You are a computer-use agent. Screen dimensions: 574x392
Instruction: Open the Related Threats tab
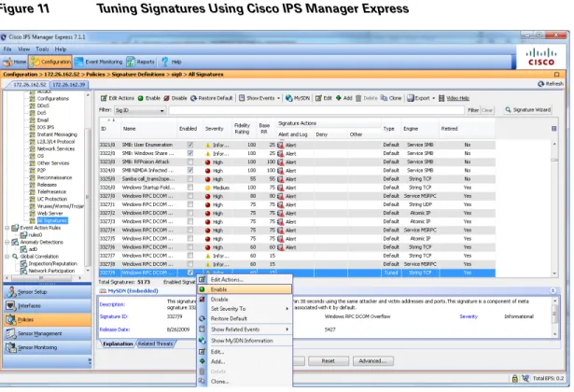(156, 343)
